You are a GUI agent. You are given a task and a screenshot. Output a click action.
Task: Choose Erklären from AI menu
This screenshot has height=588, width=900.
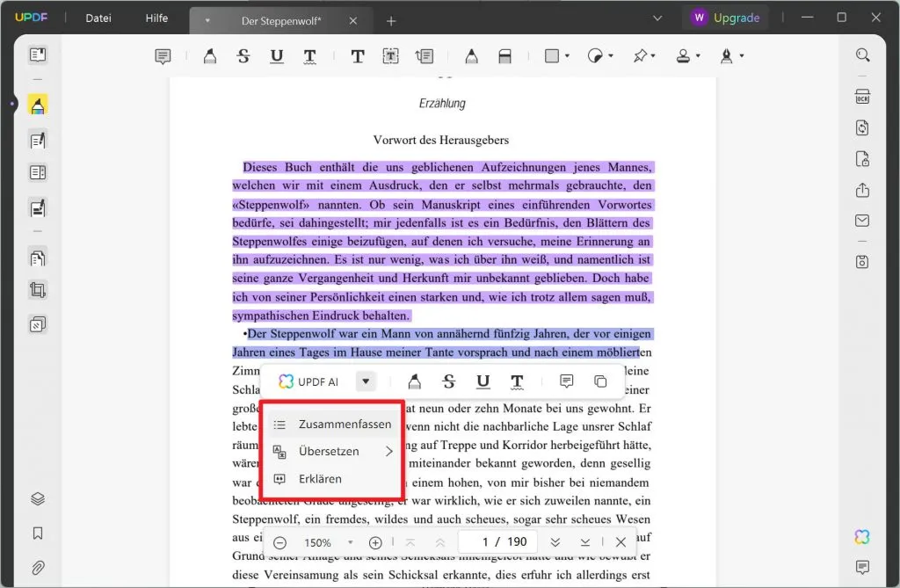pos(333,479)
